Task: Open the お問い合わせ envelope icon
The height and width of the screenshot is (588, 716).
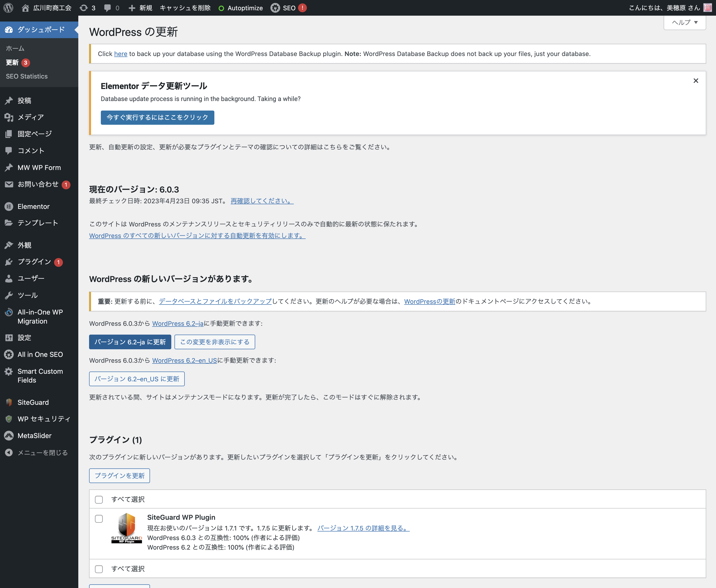Action: tap(9, 184)
